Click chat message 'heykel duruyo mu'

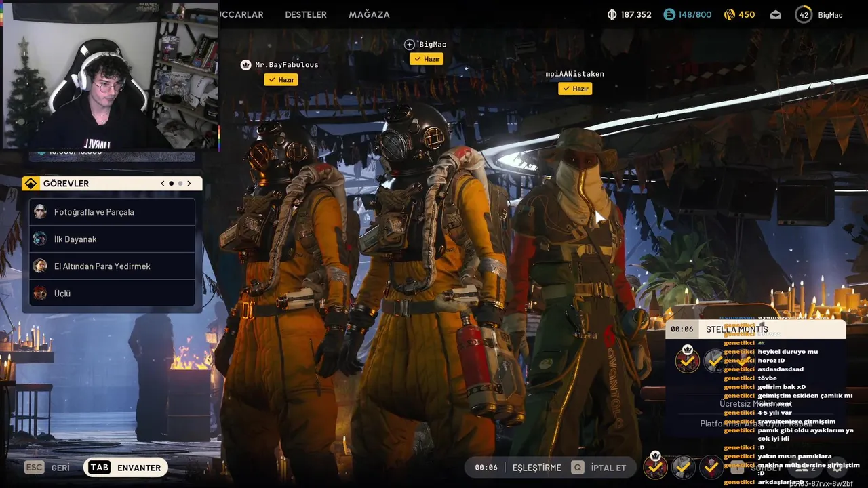788,352
